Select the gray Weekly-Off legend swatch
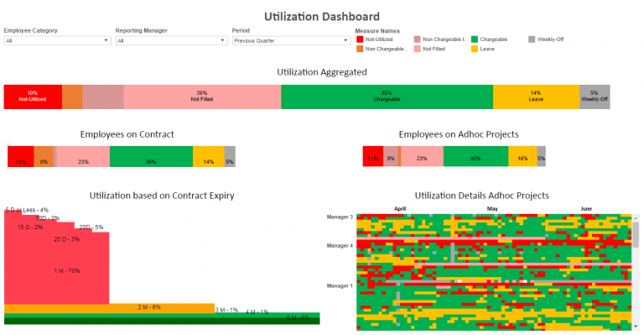644x335 pixels. click(x=532, y=39)
